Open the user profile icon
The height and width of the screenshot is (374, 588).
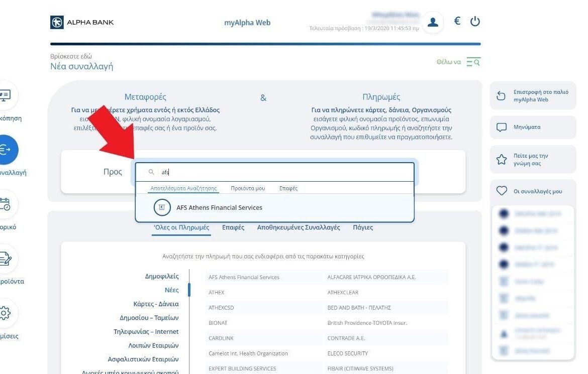tap(433, 22)
